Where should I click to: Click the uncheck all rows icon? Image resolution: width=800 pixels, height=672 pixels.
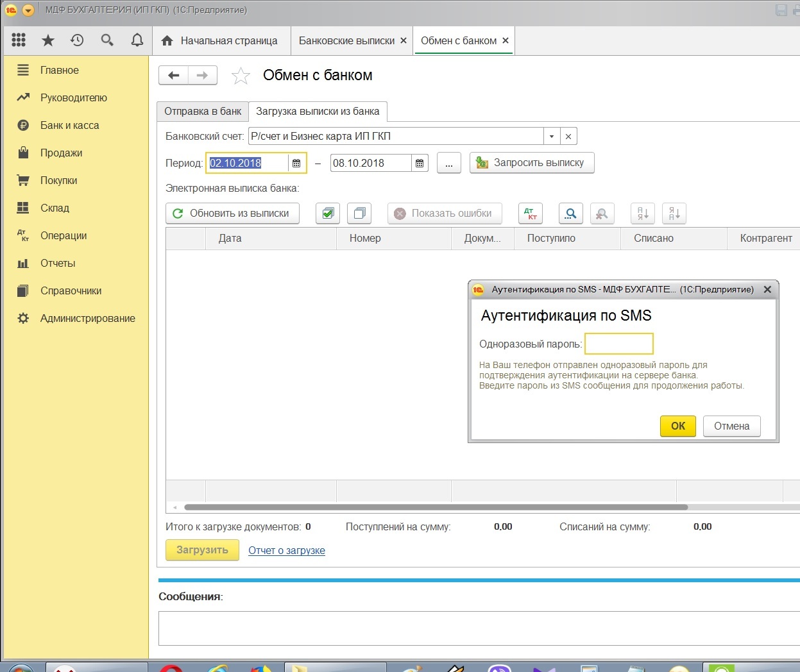[x=359, y=214]
